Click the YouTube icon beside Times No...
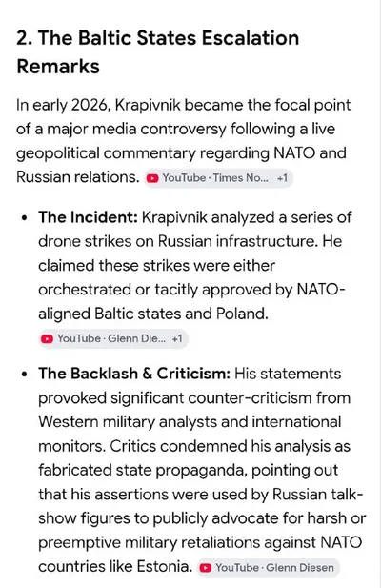 tap(152, 178)
